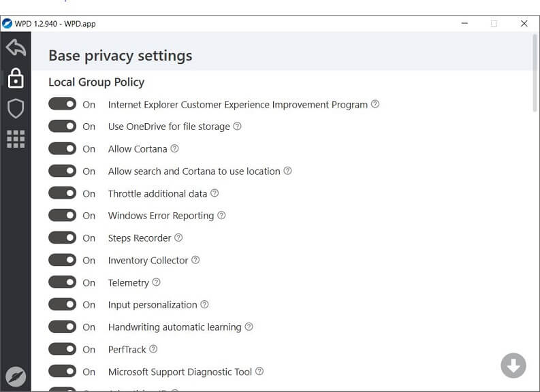The height and width of the screenshot is (392, 540).
Task: Minimize the WPD window
Action: point(464,23)
